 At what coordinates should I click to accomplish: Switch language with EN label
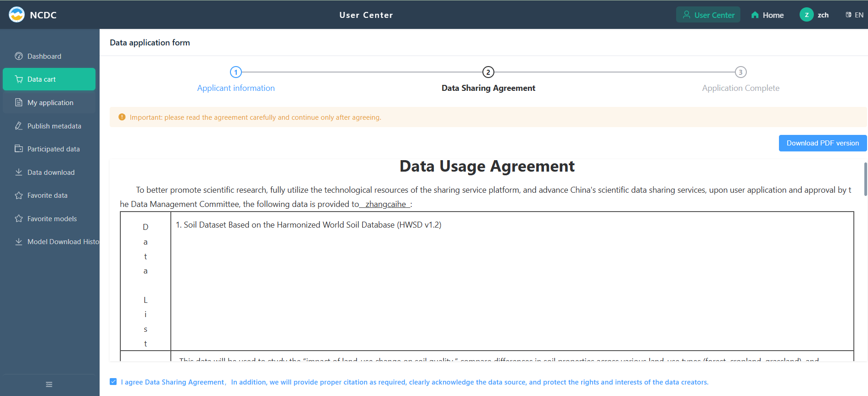[859, 15]
